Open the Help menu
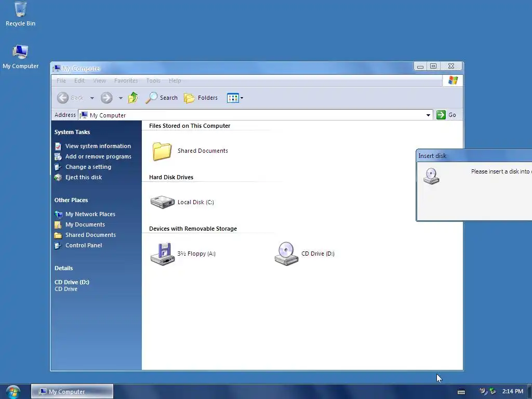Screen dimensions: 532x399 [175, 81]
